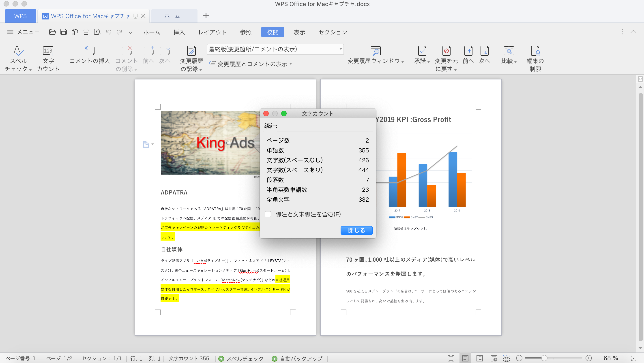The image size is (644, 363).
Task: Expand 承諾 dropdown arrow
Action: (x=429, y=62)
